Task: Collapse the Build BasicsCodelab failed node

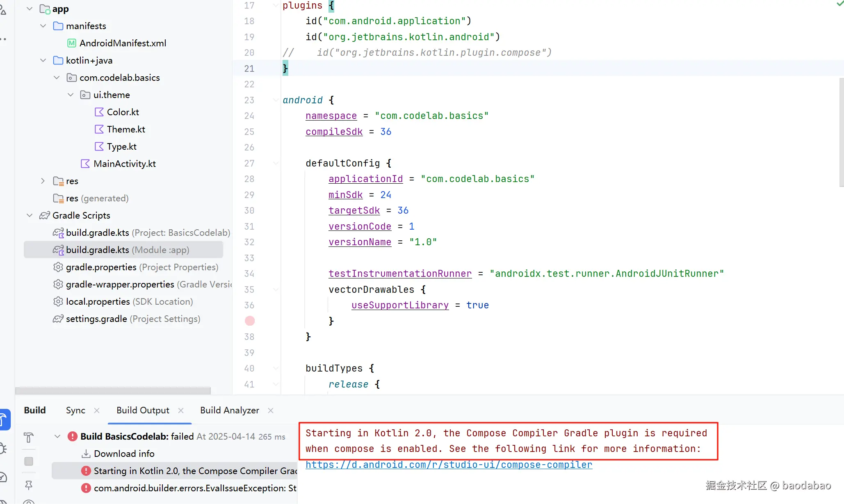Action: (57, 436)
